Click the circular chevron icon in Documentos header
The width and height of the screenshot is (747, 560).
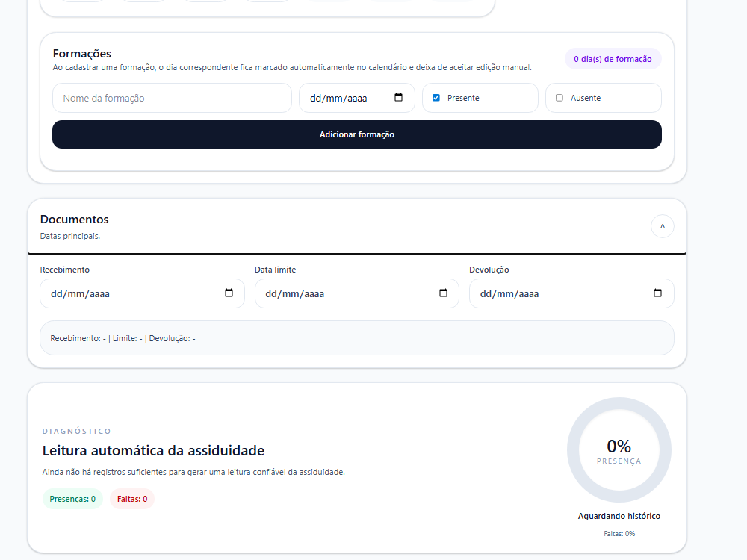662,226
